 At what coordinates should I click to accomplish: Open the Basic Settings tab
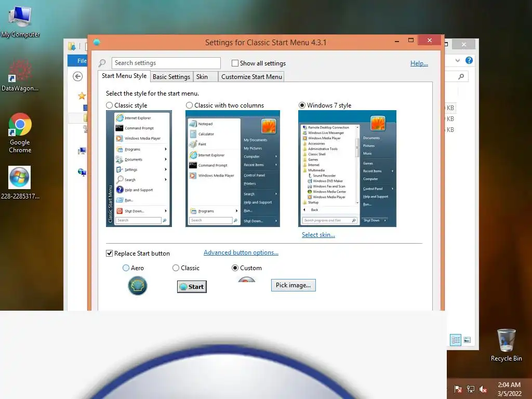click(x=171, y=77)
